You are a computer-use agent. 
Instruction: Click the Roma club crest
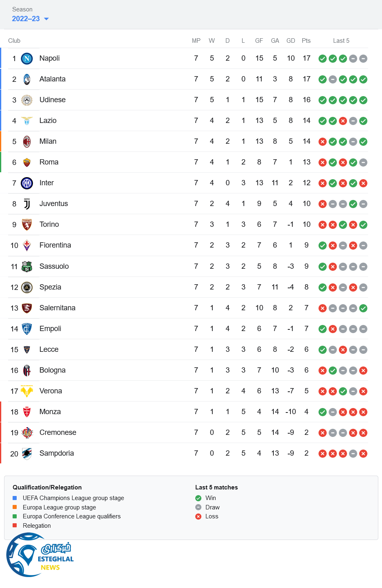pos(27,162)
